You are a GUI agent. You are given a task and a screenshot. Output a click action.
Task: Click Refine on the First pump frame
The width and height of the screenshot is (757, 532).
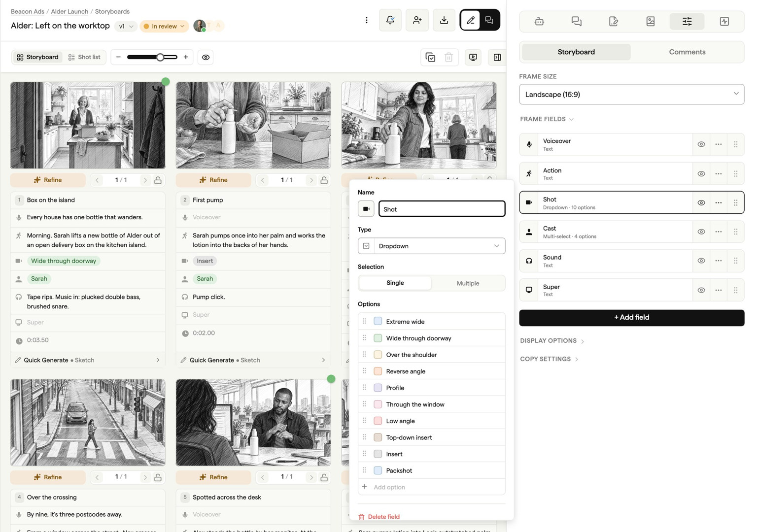[213, 180]
